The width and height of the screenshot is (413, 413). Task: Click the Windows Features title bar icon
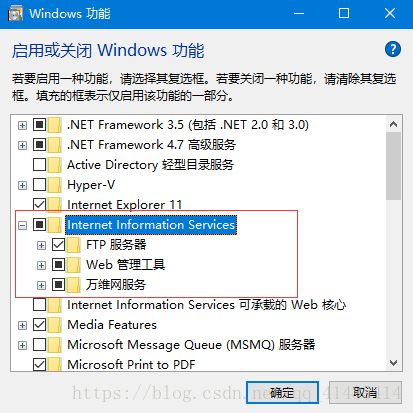click(15, 14)
